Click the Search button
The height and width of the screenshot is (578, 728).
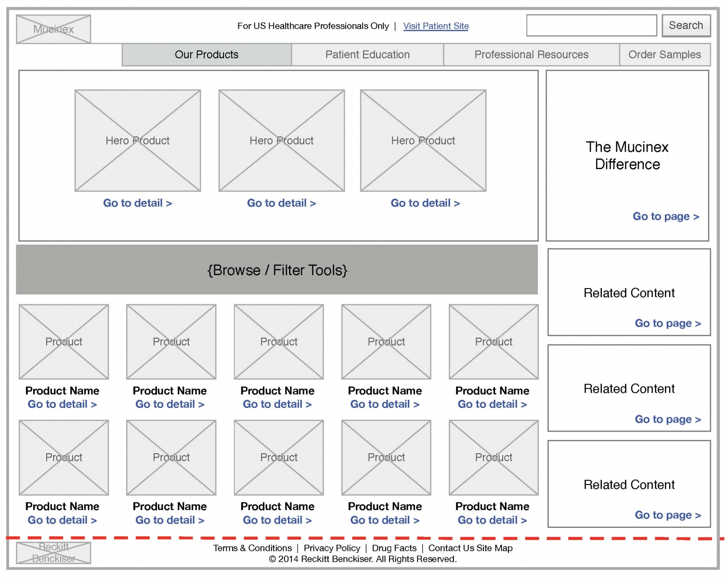click(686, 26)
